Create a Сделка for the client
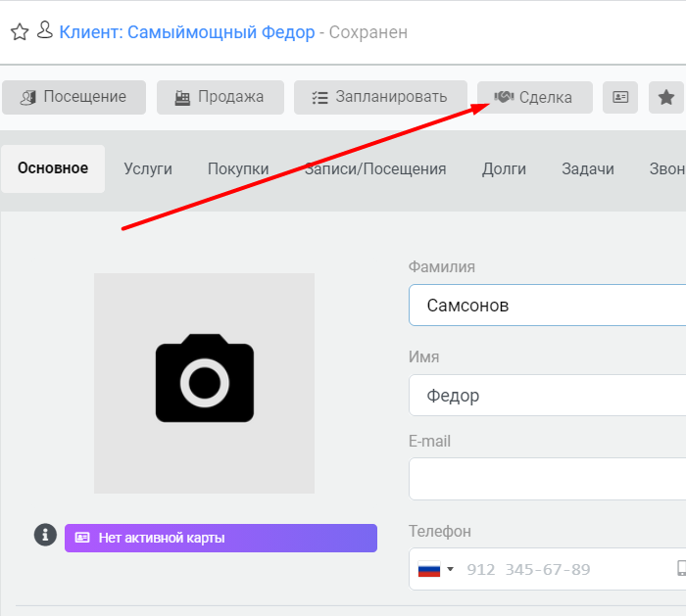686x616 pixels. (x=535, y=97)
